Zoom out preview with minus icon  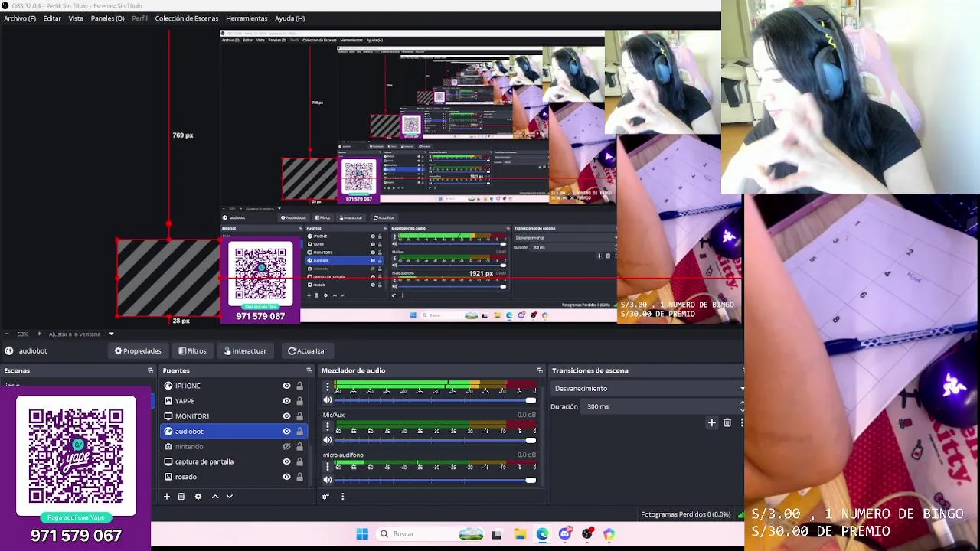coord(7,334)
